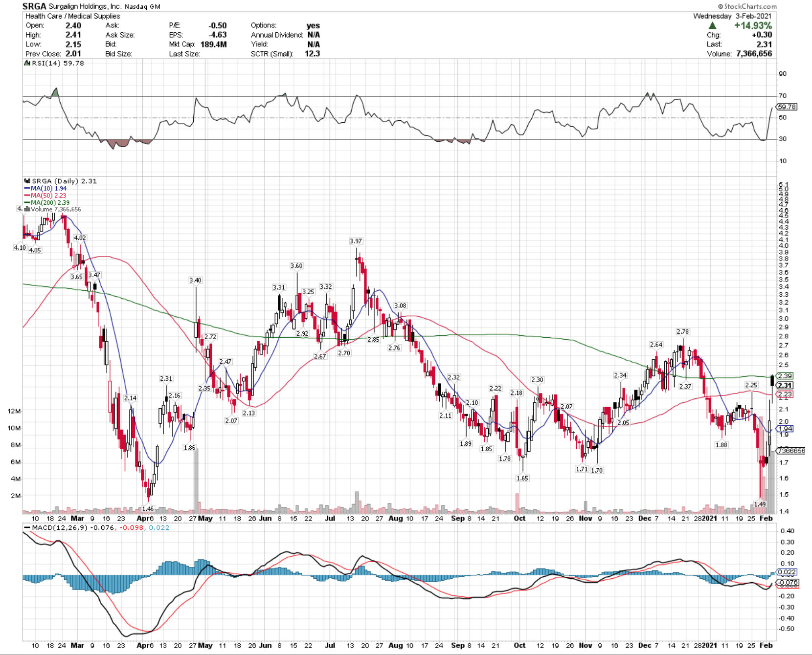Click the 2.23 MA50 axis tag
This screenshot has height=655, width=812.
785,394
